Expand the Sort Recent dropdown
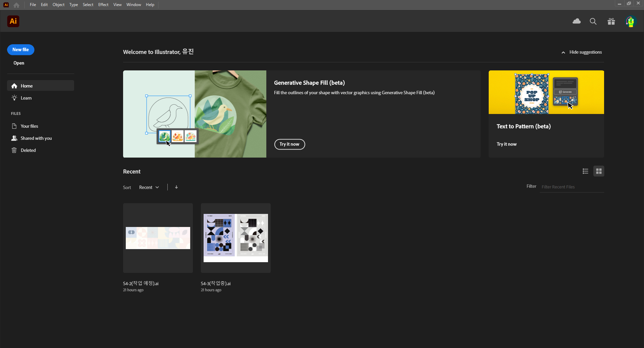644x348 pixels. point(149,187)
